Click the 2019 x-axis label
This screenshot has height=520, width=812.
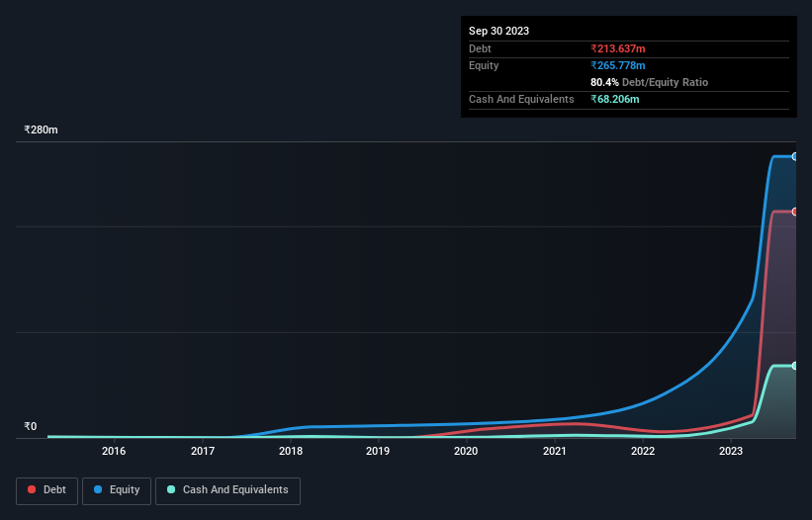(378, 451)
